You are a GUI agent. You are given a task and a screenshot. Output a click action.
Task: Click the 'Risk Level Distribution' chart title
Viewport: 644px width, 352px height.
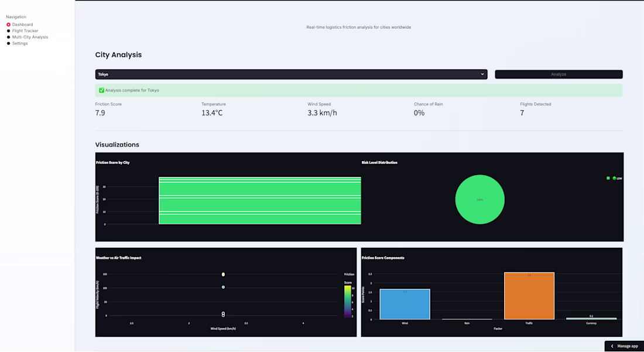pos(379,163)
